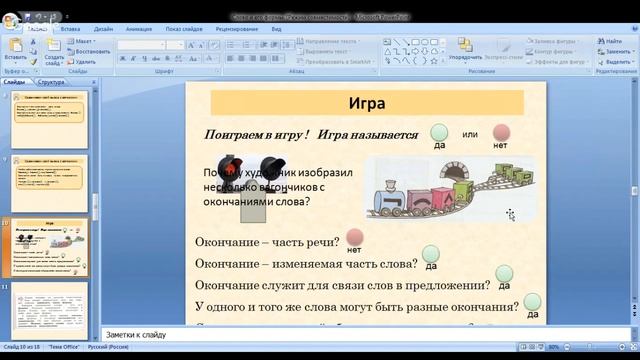Viewport: 640px width, 360px height.
Task: Apply strikethrough formatting
Action: click(156, 59)
